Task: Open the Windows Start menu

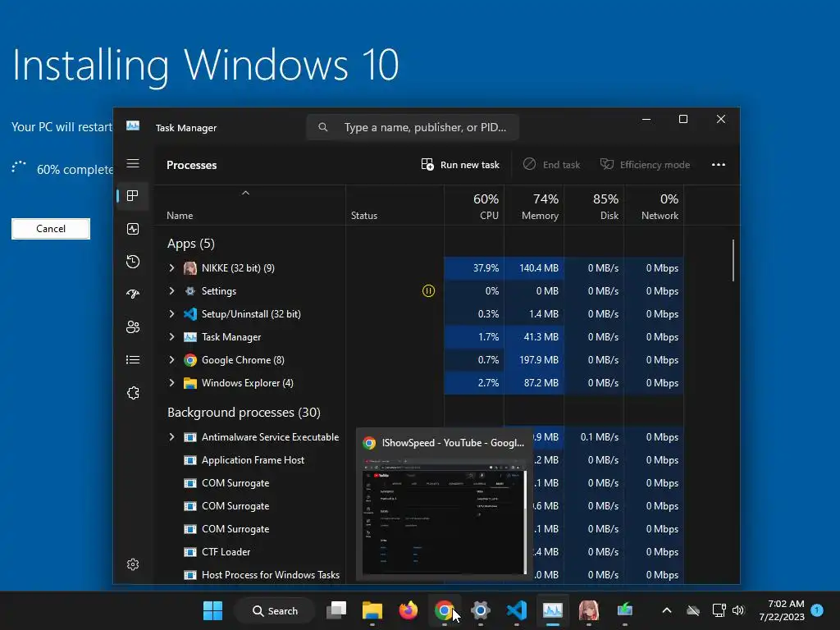Action: pos(212,610)
